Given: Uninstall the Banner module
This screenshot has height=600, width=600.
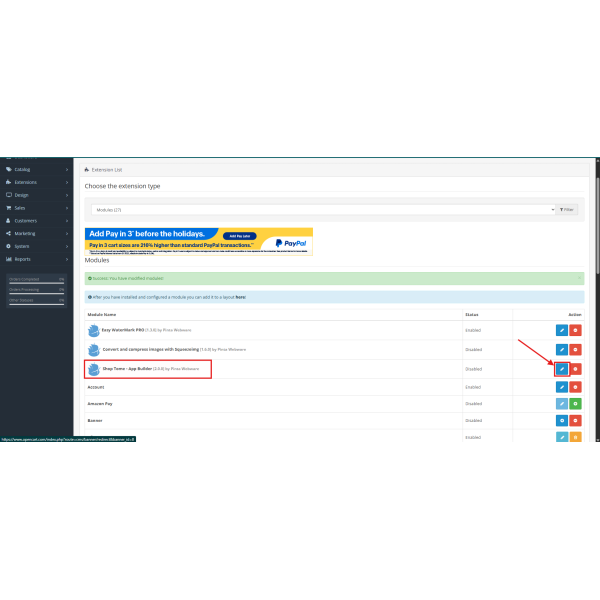Looking at the screenshot, I should [575, 421].
